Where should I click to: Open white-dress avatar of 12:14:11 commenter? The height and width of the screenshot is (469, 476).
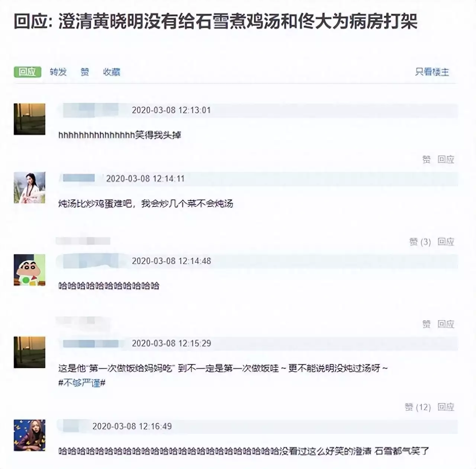coord(29,188)
